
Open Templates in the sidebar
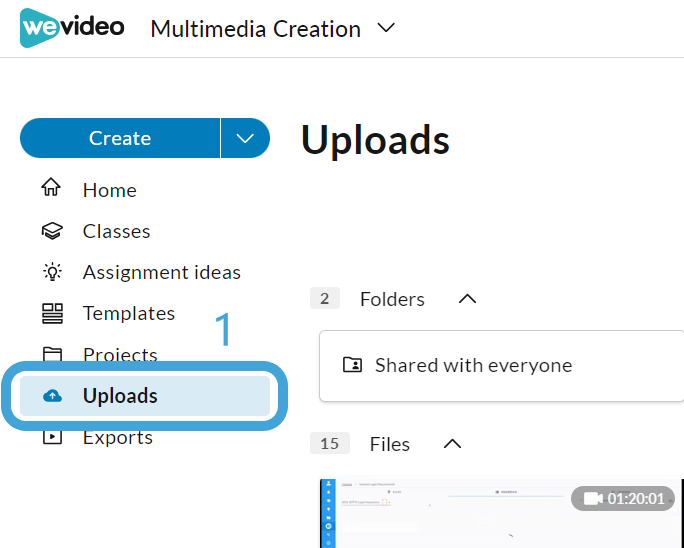(129, 313)
